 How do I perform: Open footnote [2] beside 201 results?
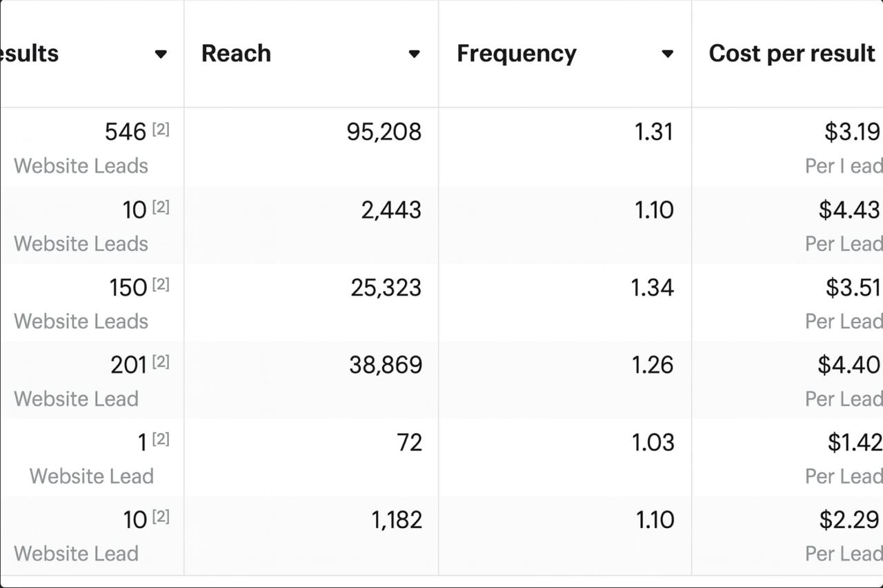click(x=160, y=362)
